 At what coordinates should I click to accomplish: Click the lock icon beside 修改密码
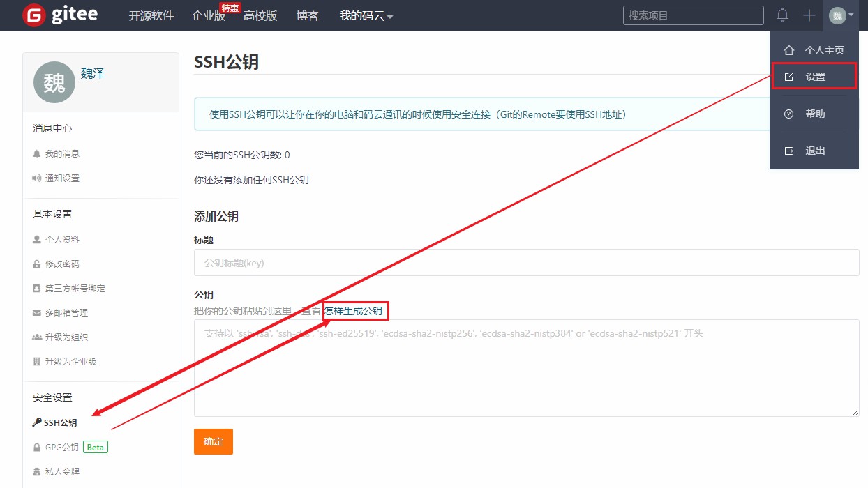pos(37,264)
